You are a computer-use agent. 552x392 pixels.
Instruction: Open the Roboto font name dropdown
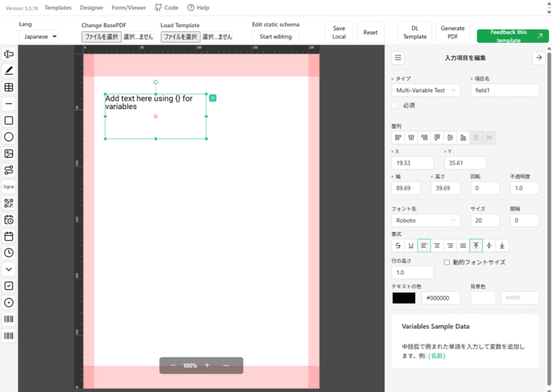click(x=426, y=220)
